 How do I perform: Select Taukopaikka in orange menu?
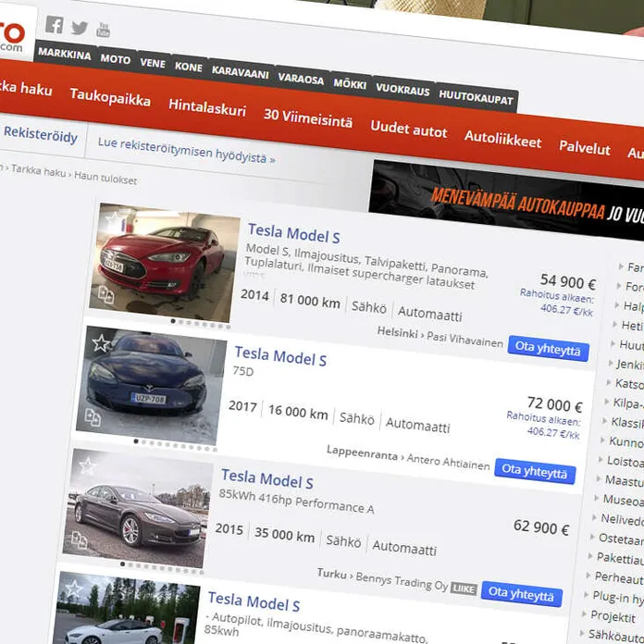[x=110, y=97]
